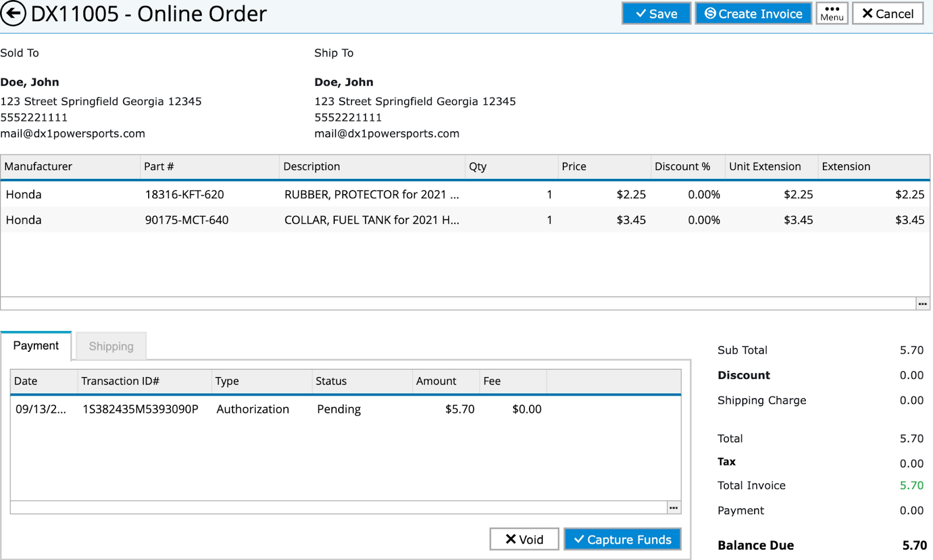Viewport: 933px width, 560px height.
Task: Click the Fee column header
Action: [x=513, y=381]
